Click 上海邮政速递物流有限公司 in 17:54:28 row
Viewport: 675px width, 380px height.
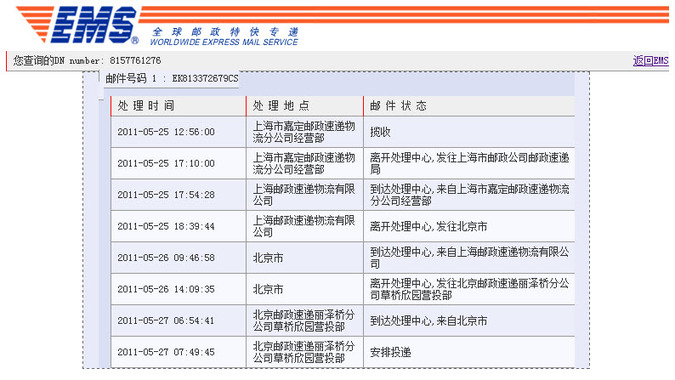pyautogui.click(x=304, y=195)
